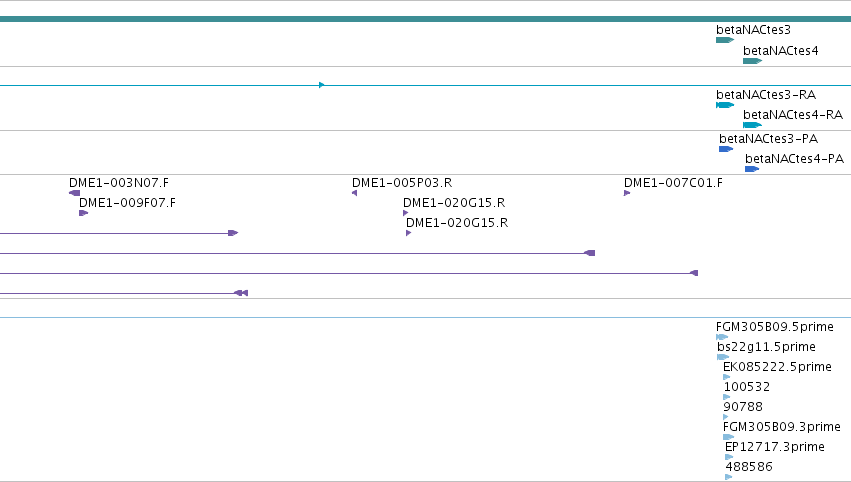Select the DME1-007C01.F label
Image resolution: width=851 pixels, height=482 pixels.
pyautogui.click(x=674, y=182)
